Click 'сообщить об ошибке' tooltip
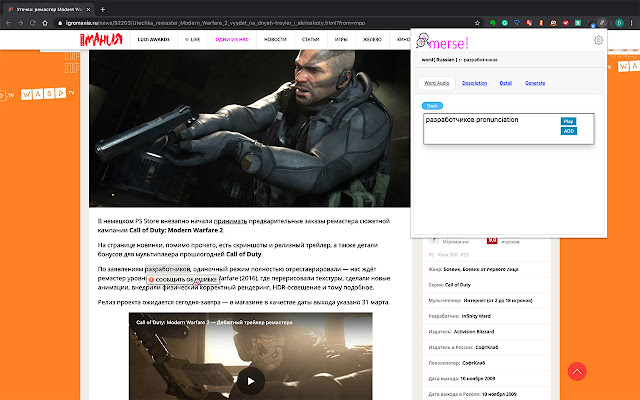This screenshot has width=640, height=400. [x=182, y=280]
